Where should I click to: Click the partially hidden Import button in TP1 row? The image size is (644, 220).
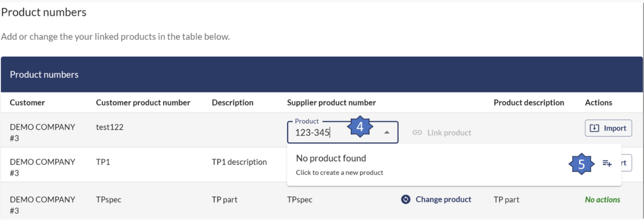626,163
